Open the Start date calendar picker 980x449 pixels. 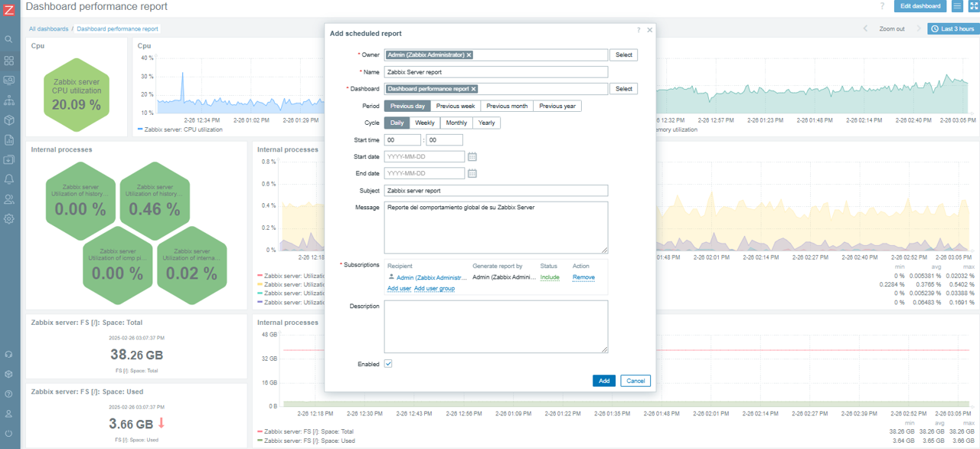472,156
